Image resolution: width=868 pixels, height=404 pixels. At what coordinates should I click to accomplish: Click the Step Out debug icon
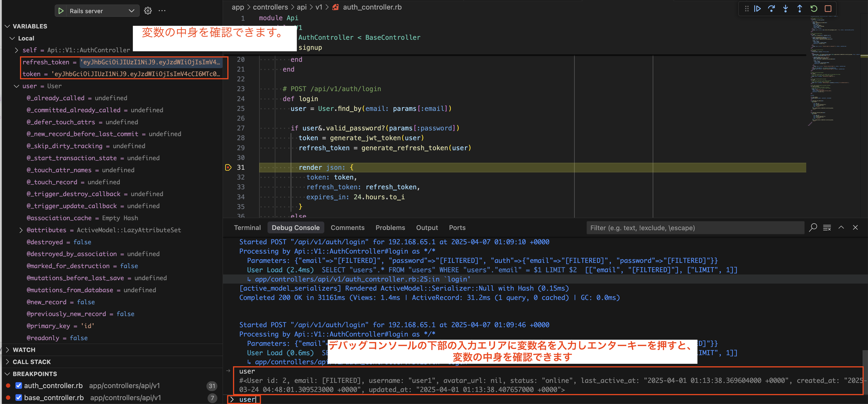click(800, 8)
